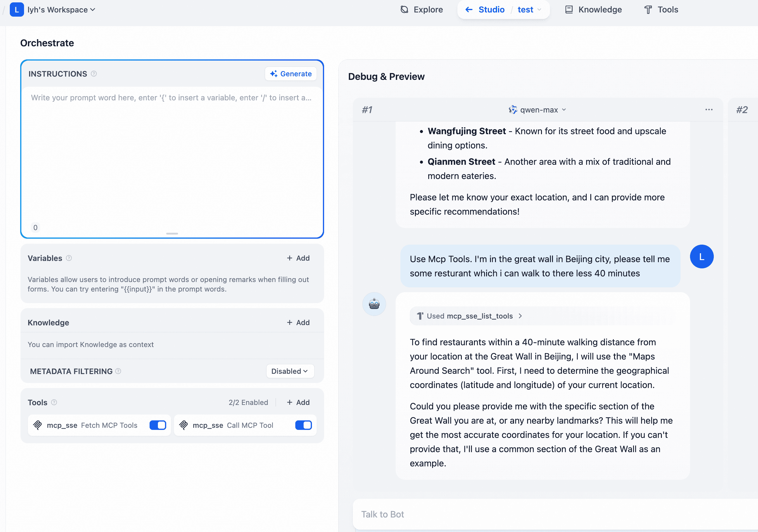Screen dimensions: 758x532
Task: Open the Metadata Filtering Disabled dropdown
Action: pyautogui.click(x=290, y=371)
